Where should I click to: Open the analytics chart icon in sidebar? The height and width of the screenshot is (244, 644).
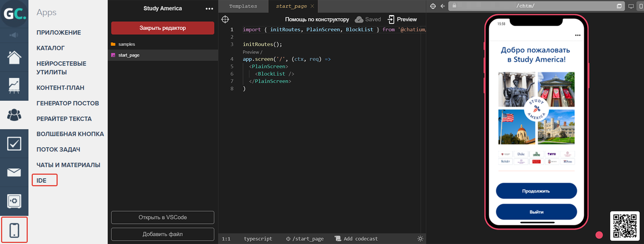[14, 85]
